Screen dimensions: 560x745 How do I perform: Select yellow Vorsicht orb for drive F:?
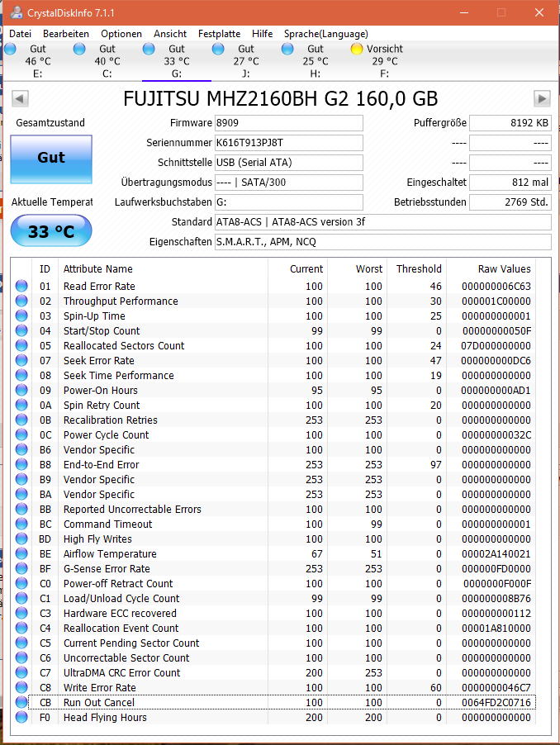click(x=357, y=49)
